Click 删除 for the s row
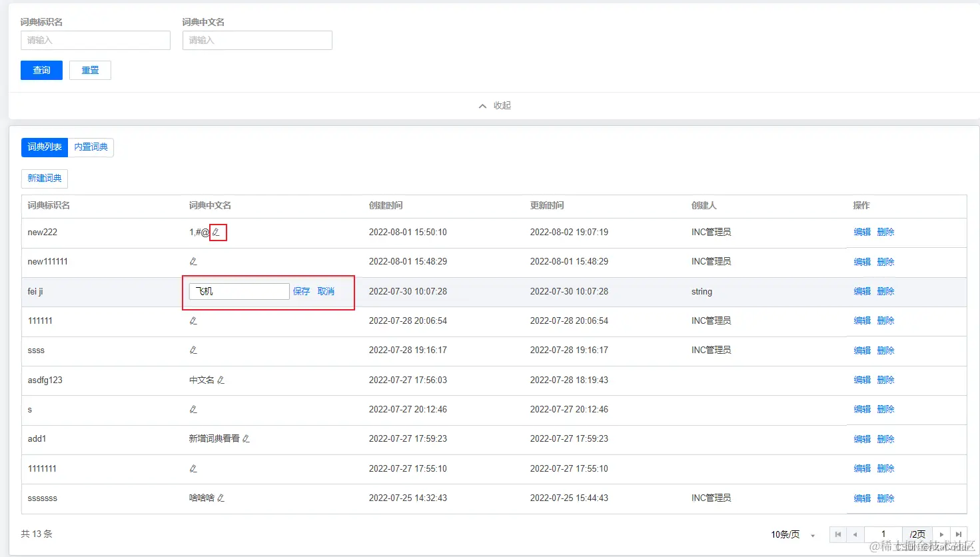Image resolution: width=980 pixels, height=557 pixels. 885,410
